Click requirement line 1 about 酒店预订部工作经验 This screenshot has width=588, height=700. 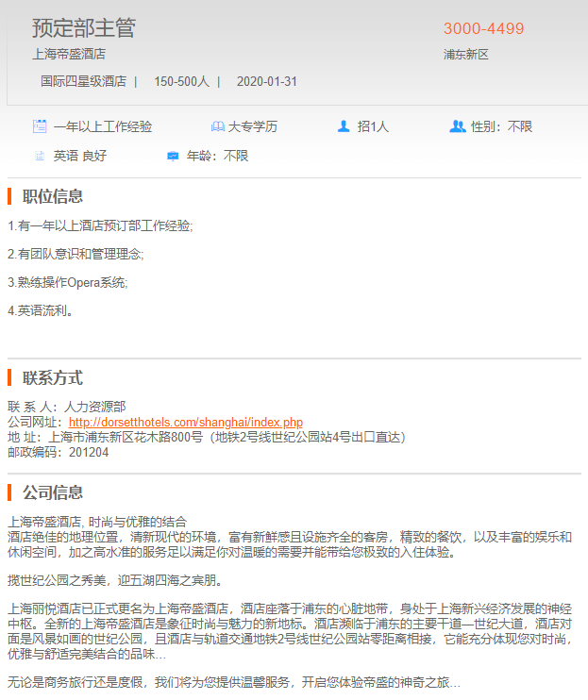pos(100,225)
